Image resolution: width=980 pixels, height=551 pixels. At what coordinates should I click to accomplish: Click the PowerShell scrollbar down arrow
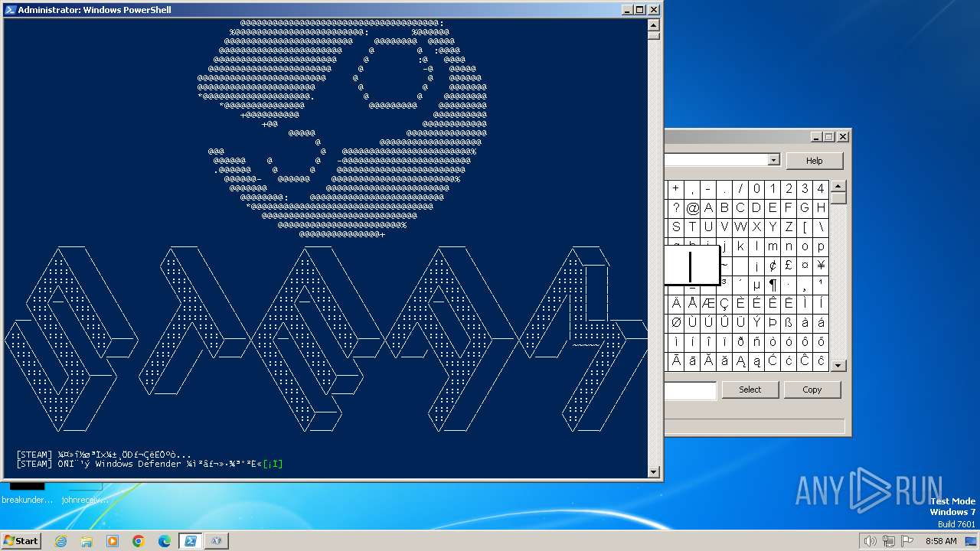[654, 472]
